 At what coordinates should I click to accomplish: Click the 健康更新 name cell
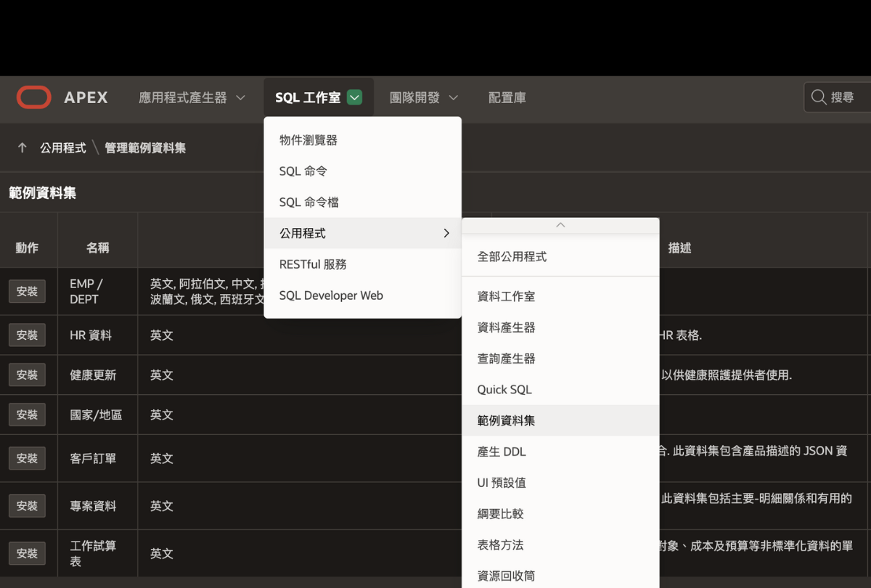coord(98,375)
